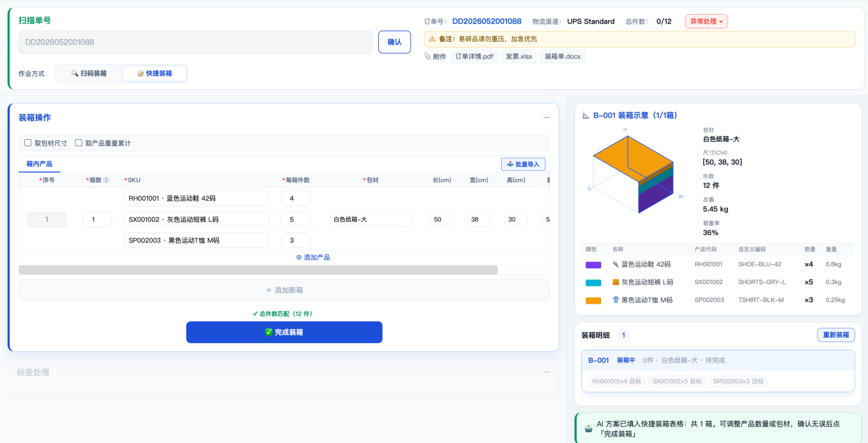Open SKU selector SX001002 灰色运动短裤 L码
This screenshot has width=868, height=443.
pyautogui.click(x=197, y=219)
